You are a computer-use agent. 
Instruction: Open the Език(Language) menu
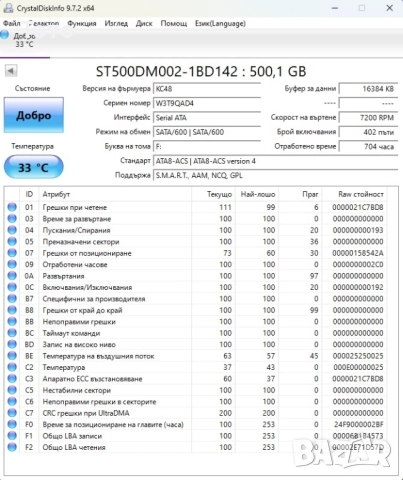point(220,23)
